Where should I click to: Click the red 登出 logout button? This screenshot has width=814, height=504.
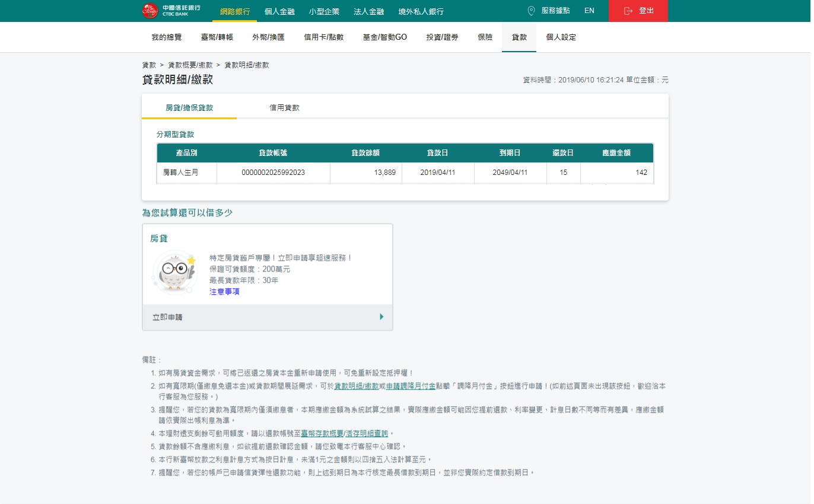click(638, 11)
